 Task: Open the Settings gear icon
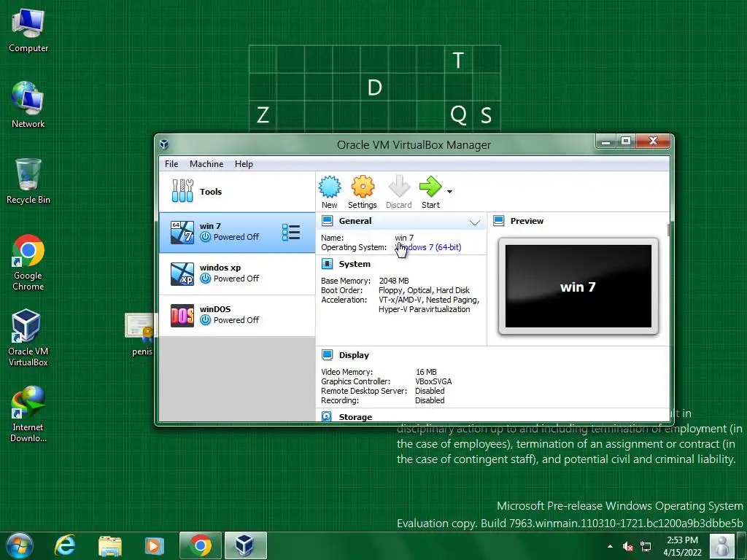363,187
